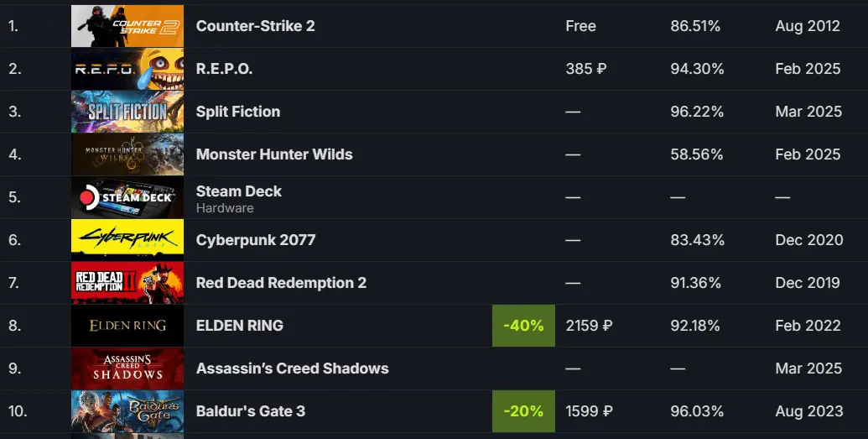This screenshot has height=439, width=868.
Task: Open the Steam Deck title link
Action: pos(238,191)
